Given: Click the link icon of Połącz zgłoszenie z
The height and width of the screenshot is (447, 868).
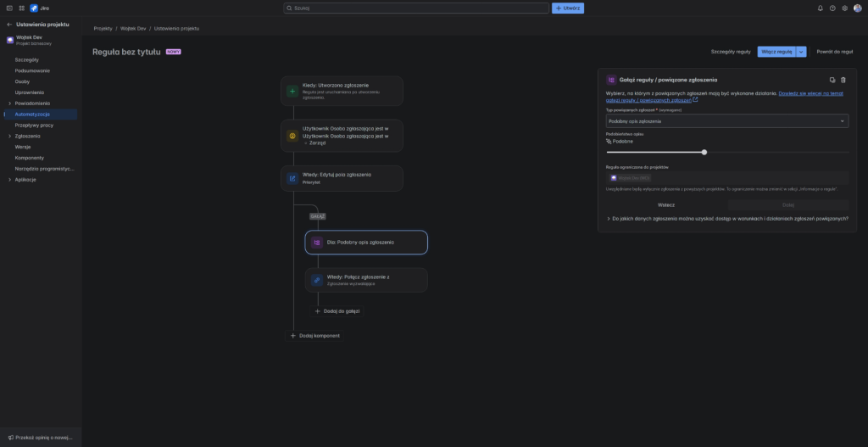Looking at the screenshot, I should click(x=317, y=280).
